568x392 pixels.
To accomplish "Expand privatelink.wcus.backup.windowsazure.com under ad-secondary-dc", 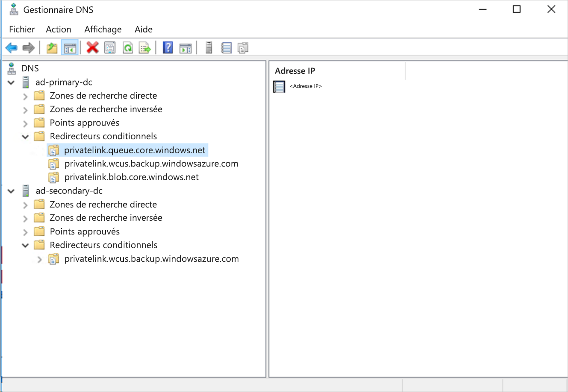I will (x=39, y=259).
